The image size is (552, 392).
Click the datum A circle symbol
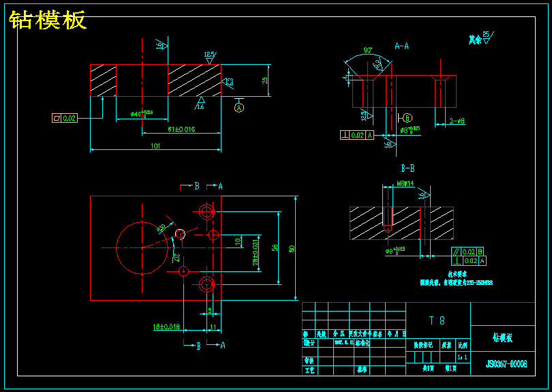point(239,108)
